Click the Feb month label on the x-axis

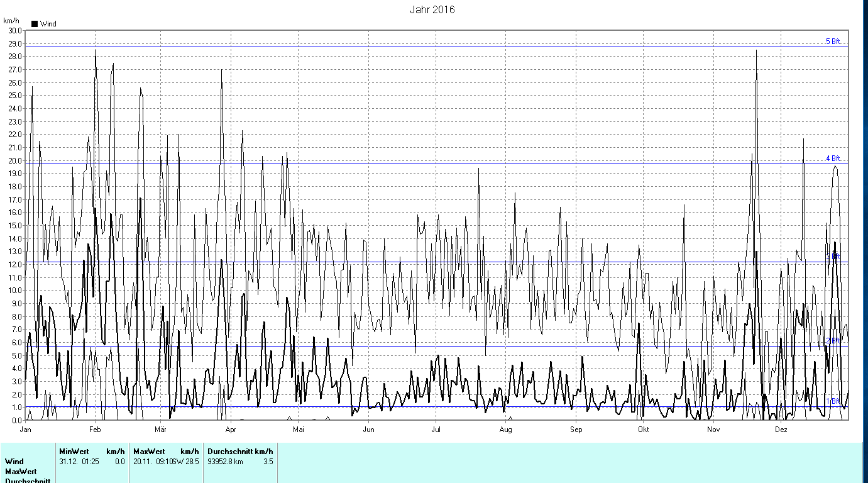(x=95, y=430)
